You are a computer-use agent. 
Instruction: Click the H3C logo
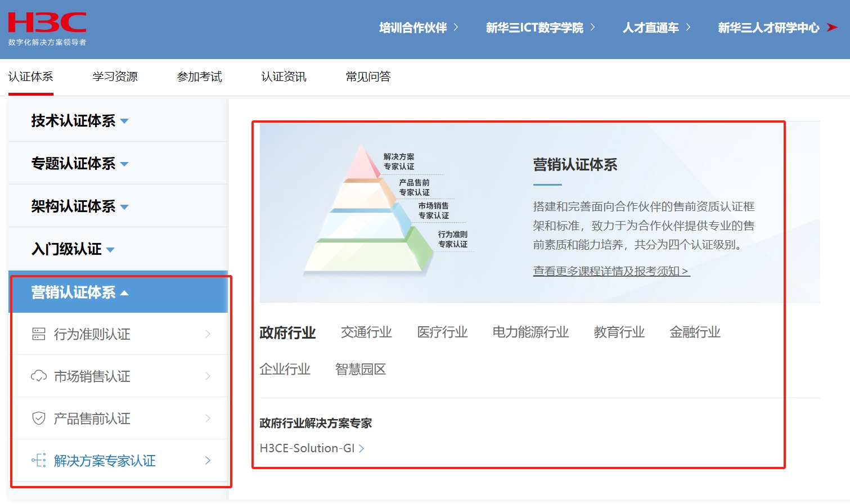(47, 28)
